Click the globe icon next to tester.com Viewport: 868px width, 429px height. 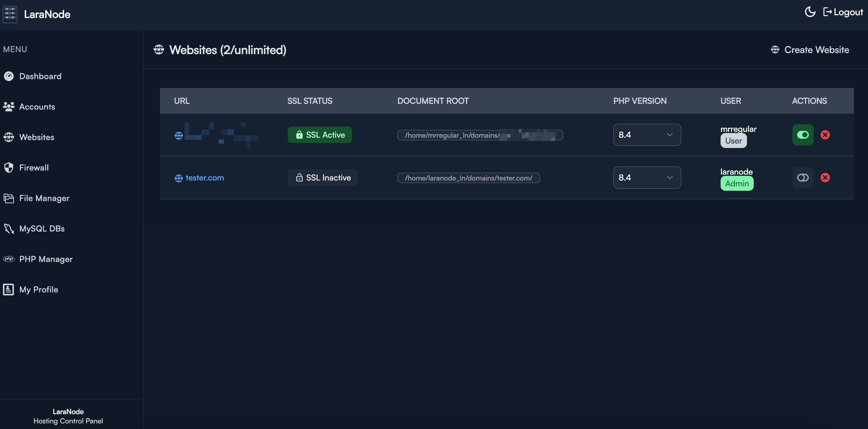[x=178, y=178]
